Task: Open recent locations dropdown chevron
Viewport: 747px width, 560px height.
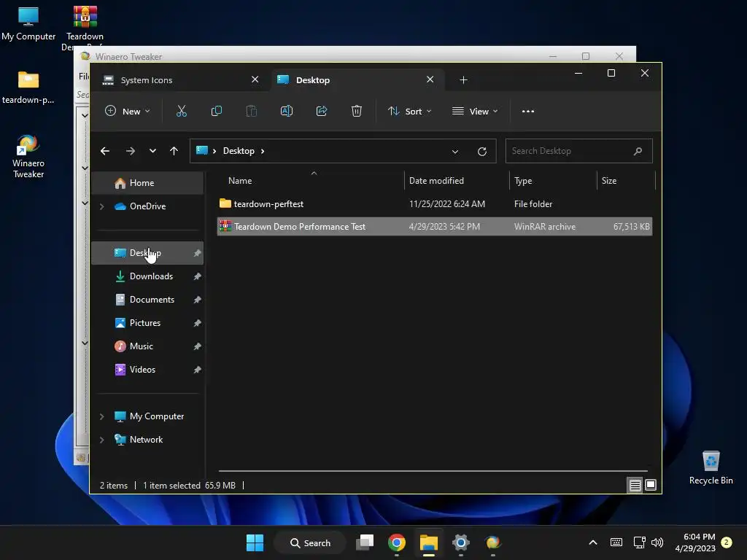Action: pos(152,151)
